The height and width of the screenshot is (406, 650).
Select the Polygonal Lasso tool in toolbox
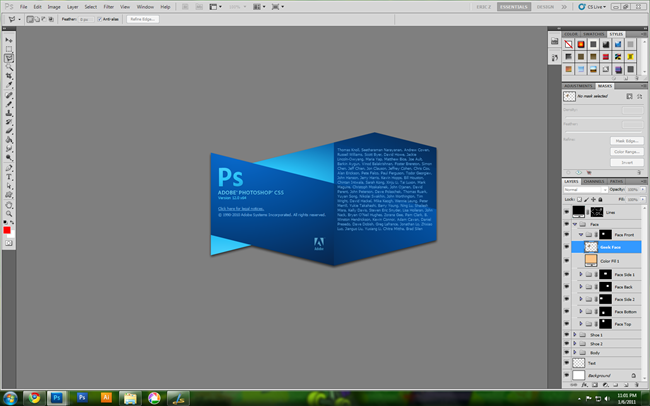pyautogui.click(x=9, y=58)
